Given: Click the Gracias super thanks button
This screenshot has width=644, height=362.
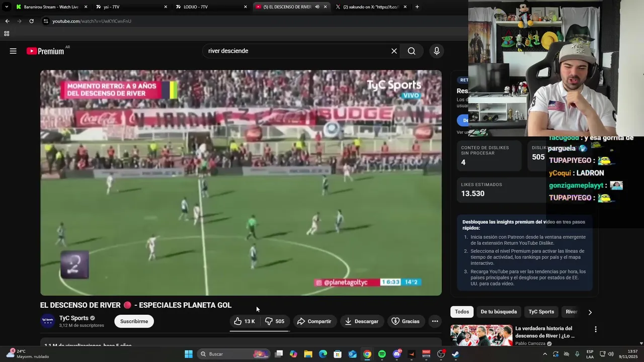Looking at the screenshot, I should tap(406, 321).
